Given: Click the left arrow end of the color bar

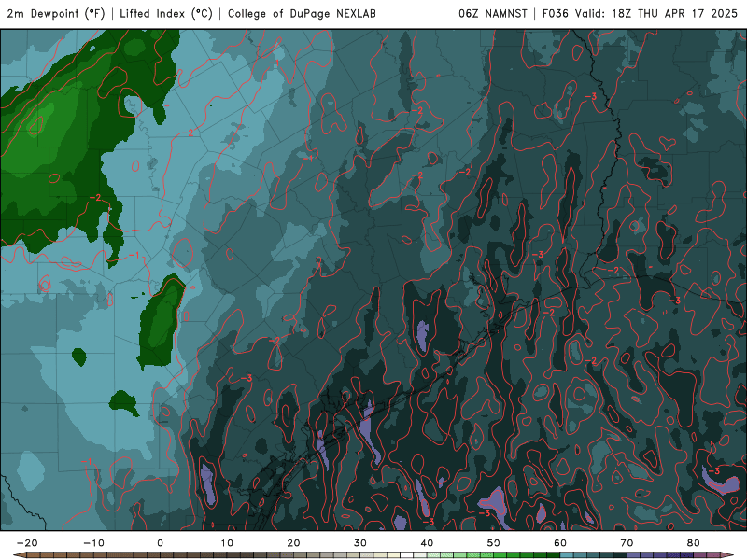Looking at the screenshot, I should (20, 555).
